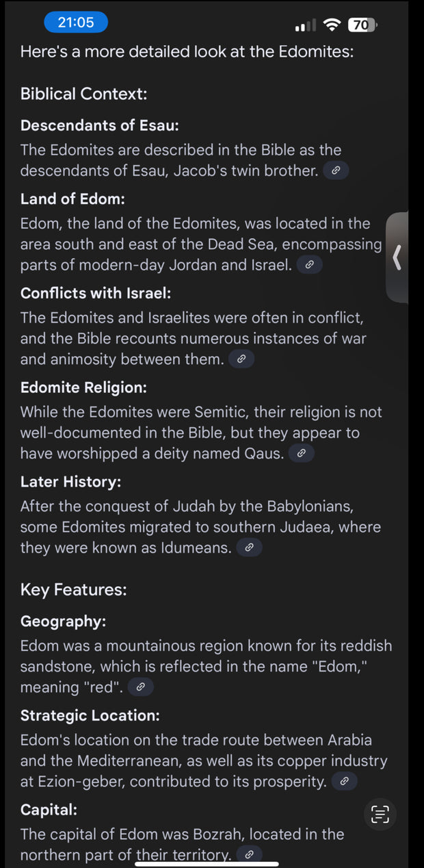Open source link after Jordan and Israel sentence

tap(310, 264)
